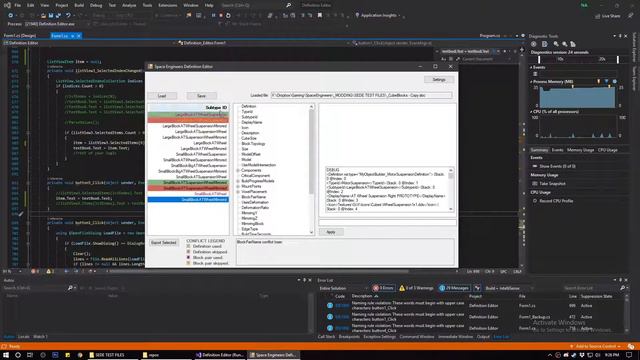Click the DEBUG text box scrollbar

click(x=451, y=189)
